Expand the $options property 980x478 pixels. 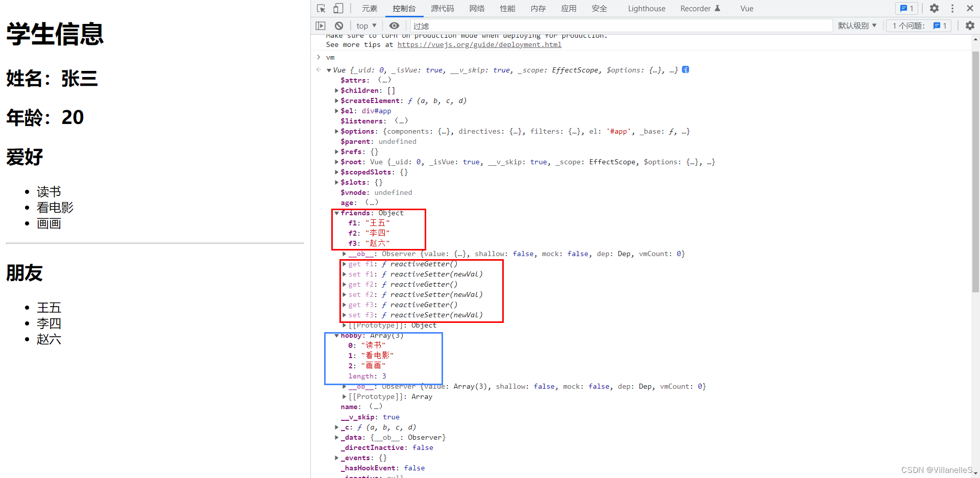coord(336,132)
